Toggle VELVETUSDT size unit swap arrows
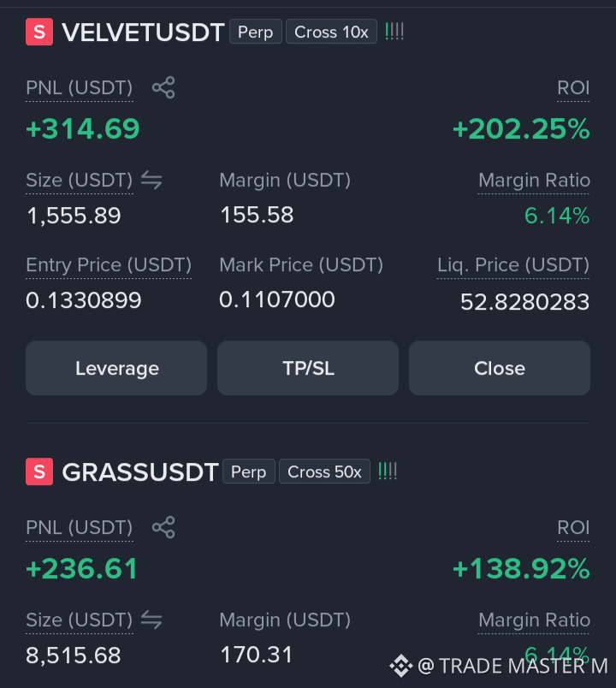This screenshot has width=616, height=688. [151, 180]
